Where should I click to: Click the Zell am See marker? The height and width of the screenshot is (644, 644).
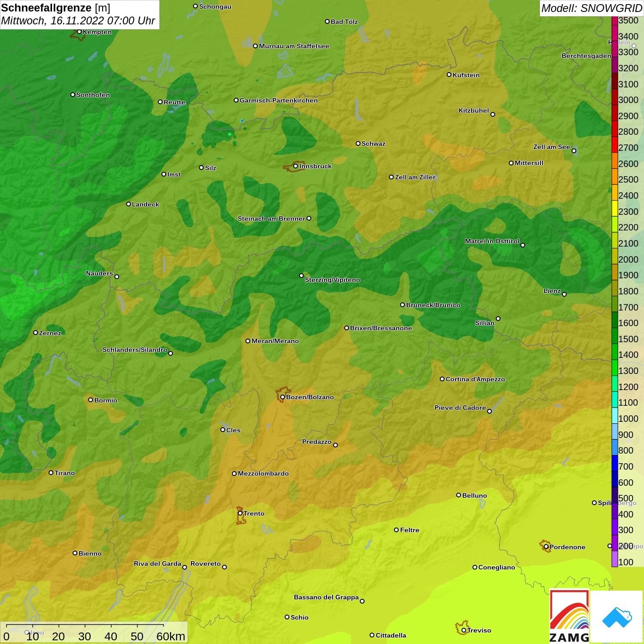coord(574,151)
